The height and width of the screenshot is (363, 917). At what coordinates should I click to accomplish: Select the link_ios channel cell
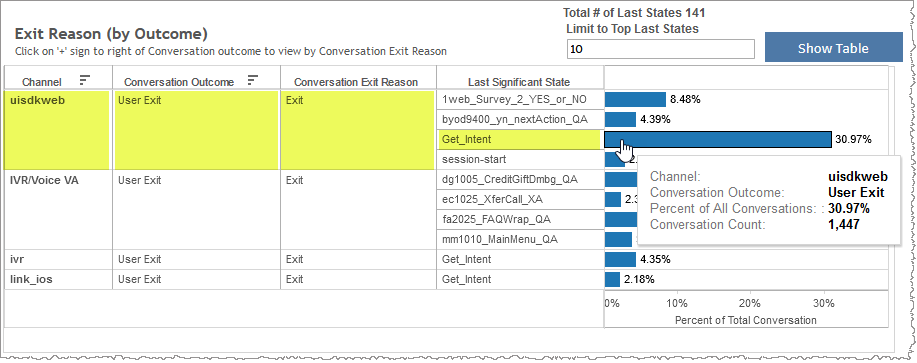tap(57, 279)
